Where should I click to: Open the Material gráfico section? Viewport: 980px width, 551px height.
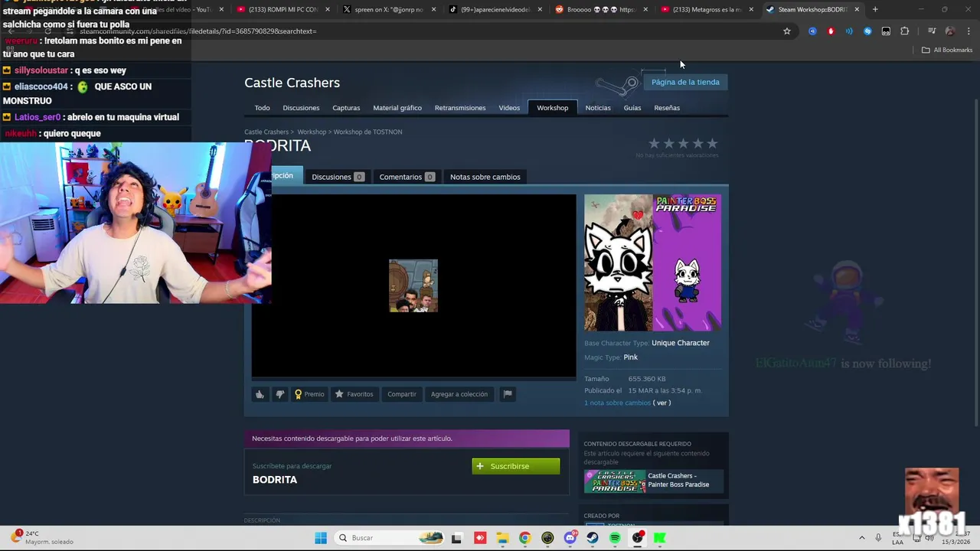[x=397, y=108]
